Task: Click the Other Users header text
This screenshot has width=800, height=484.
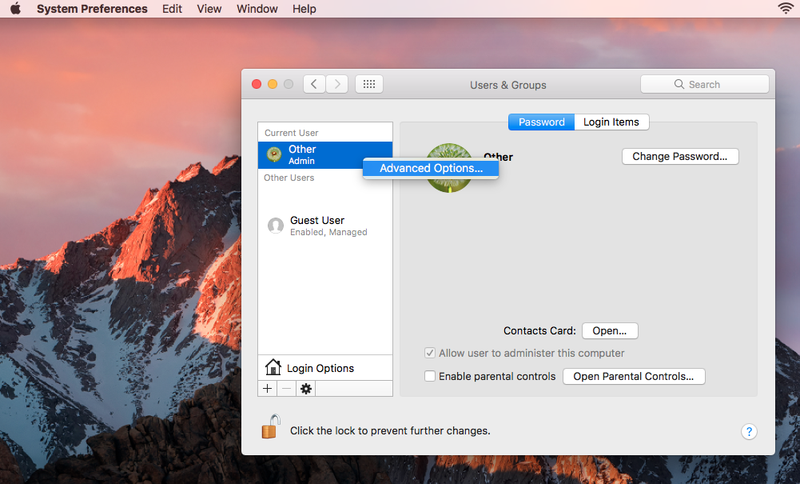Action: [289, 177]
